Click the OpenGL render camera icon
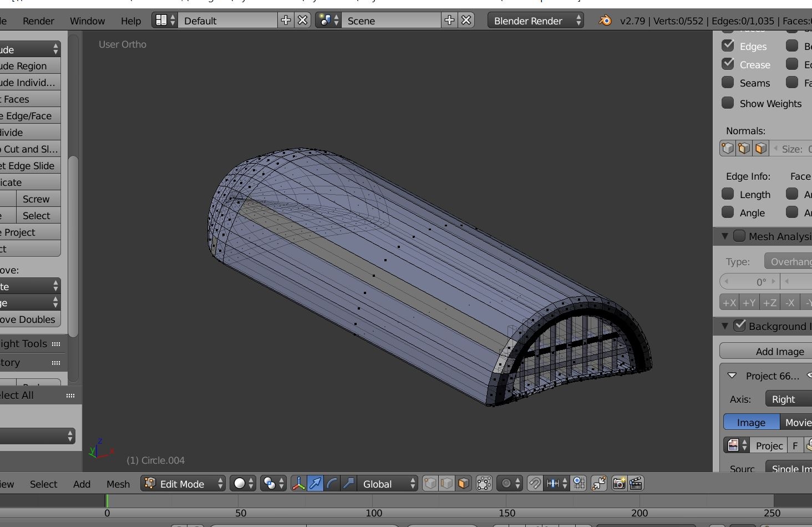The image size is (812, 527). click(x=618, y=484)
